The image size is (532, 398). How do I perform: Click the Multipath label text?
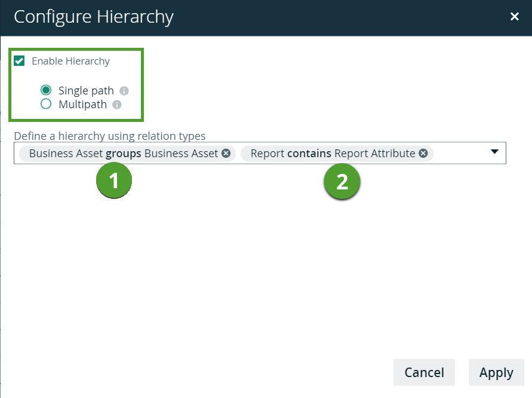point(82,105)
